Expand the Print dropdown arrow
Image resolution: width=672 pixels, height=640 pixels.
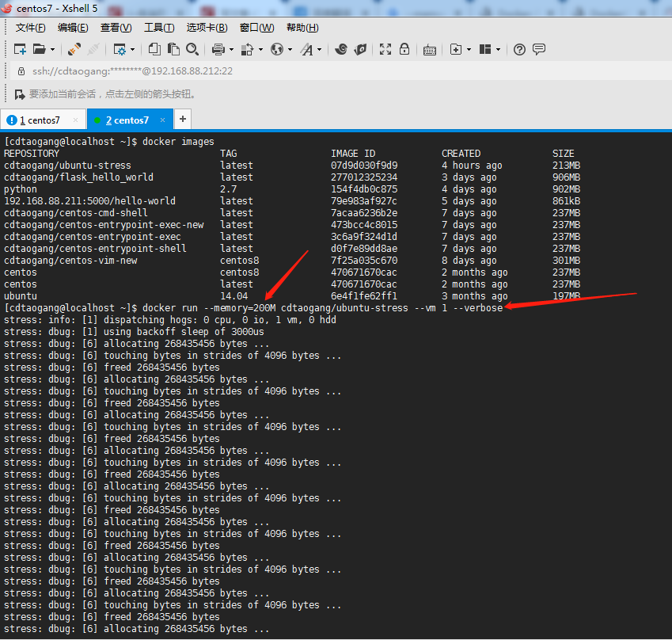coord(231,50)
